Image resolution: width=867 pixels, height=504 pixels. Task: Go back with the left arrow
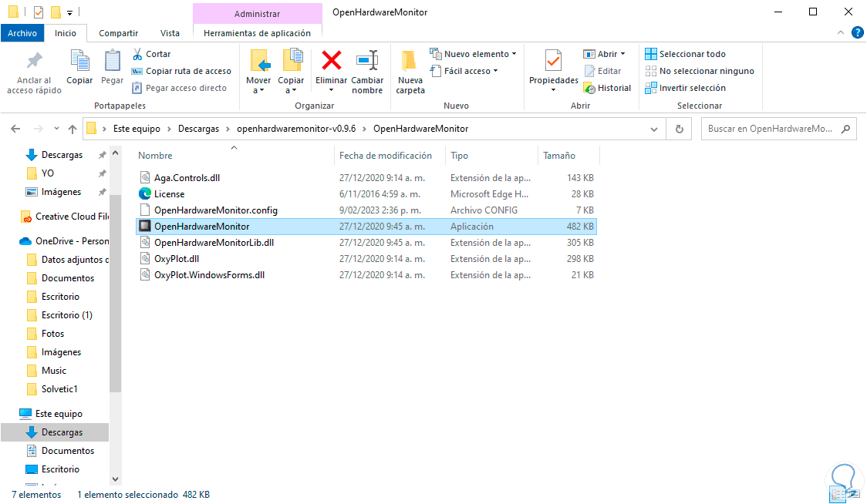(15, 129)
